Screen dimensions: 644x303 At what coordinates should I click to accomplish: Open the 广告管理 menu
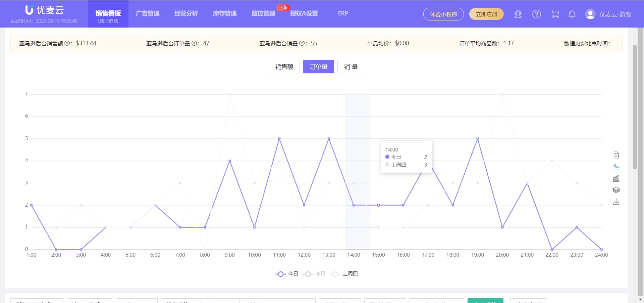tap(148, 13)
